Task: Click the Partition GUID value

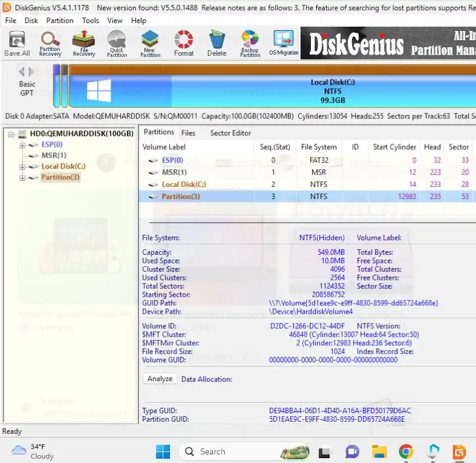Action: 337,419
